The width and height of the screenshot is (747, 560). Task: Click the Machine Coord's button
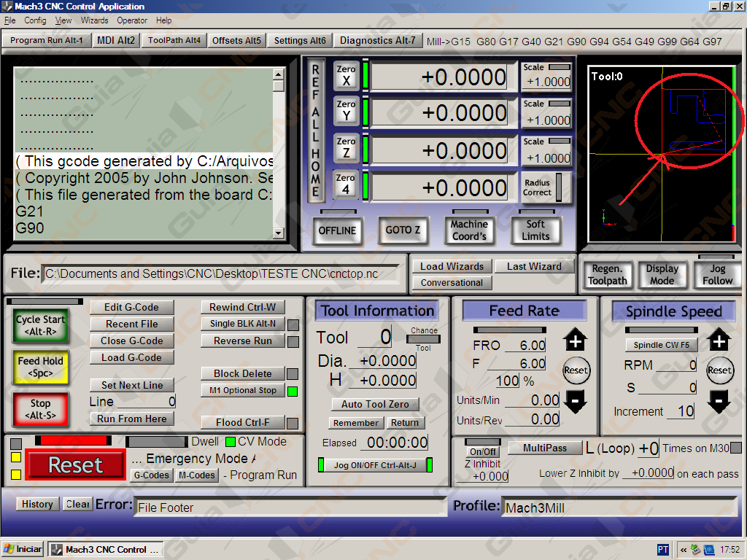pos(469,230)
